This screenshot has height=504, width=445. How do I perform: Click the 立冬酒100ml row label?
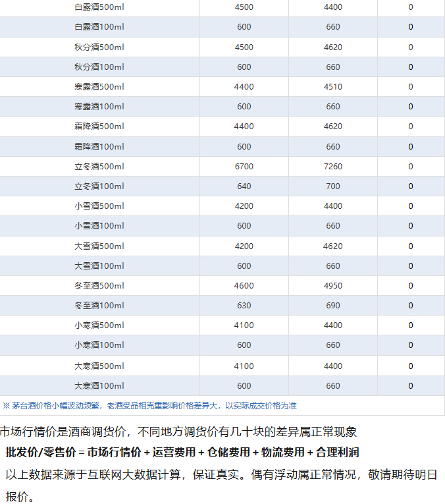pos(99,186)
